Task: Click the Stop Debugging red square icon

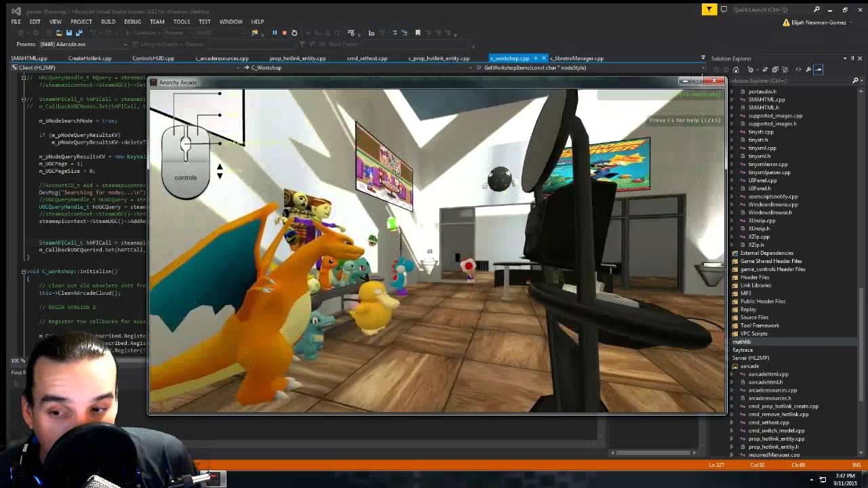Action: (285, 33)
